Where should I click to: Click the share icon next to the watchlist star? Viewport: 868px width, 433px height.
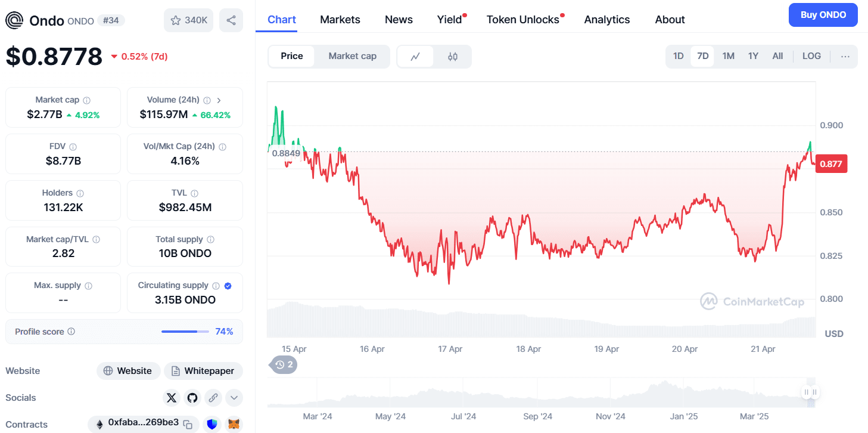pos(231,20)
